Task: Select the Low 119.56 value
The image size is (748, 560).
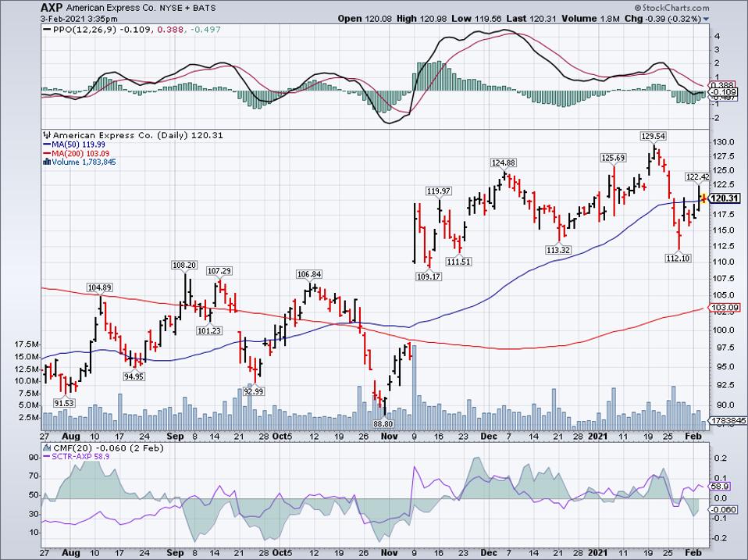Action: [x=476, y=19]
